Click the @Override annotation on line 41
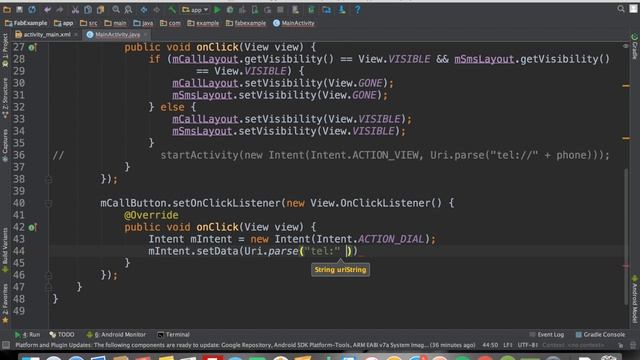 151,215
